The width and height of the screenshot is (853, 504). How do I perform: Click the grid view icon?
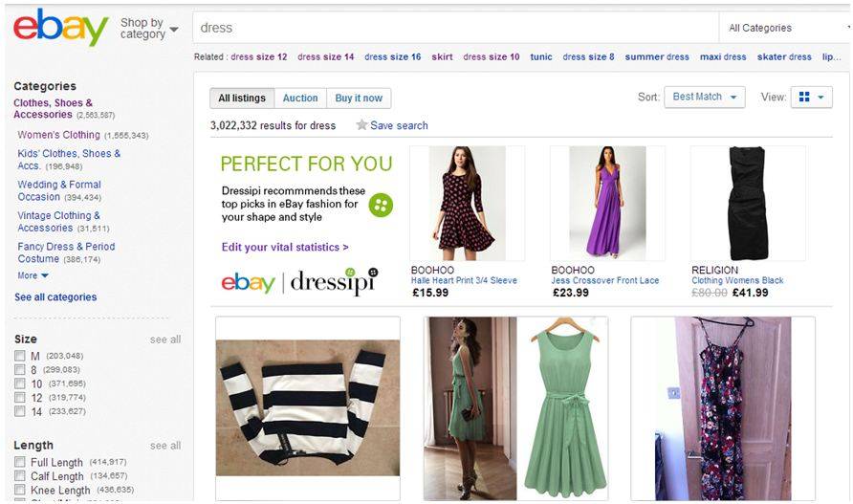pyautogui.click(x=804, y=97)
